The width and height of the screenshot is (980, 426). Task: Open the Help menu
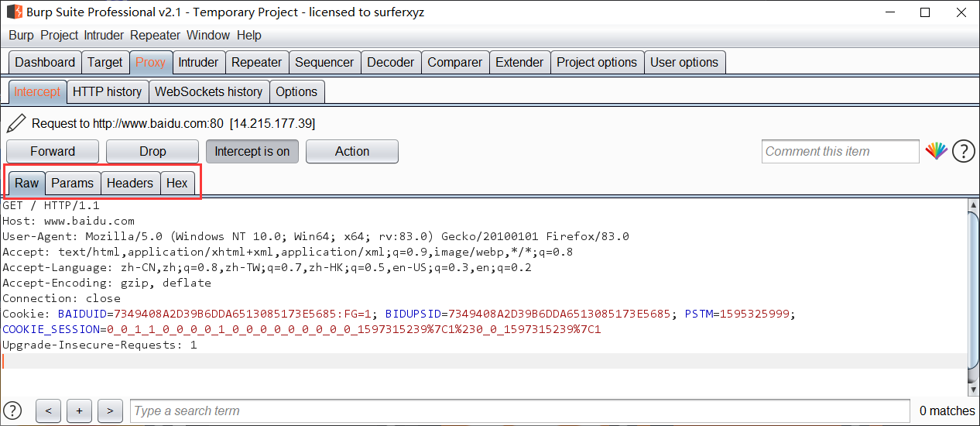(249, 36)
